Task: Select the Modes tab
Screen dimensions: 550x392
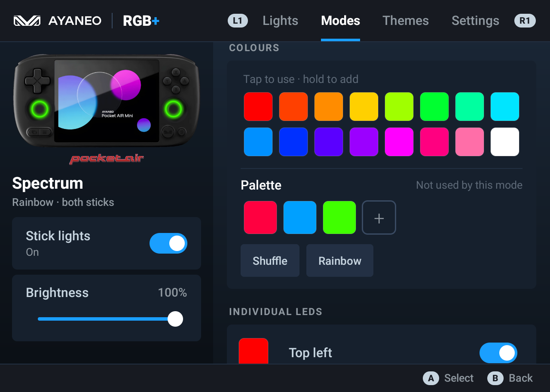Action: (x=341, y=21)
